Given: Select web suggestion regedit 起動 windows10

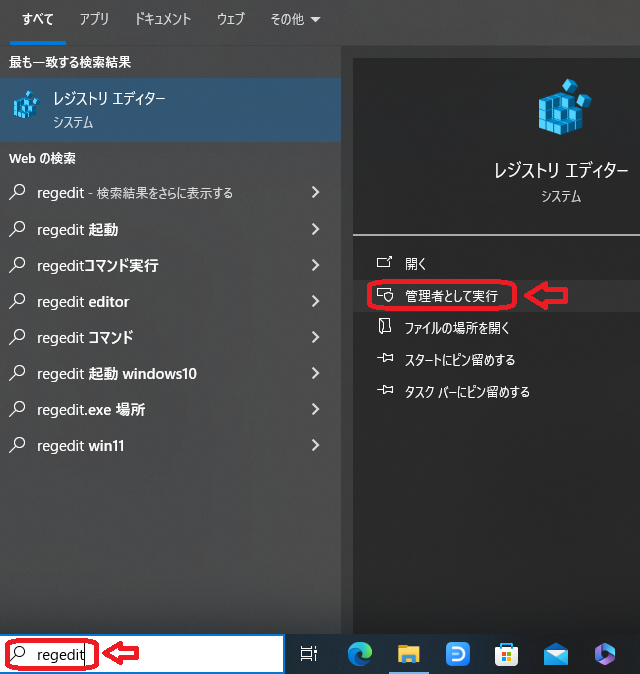Looking at the screenshot, I should pyautogui.click(x=171, y=374).
